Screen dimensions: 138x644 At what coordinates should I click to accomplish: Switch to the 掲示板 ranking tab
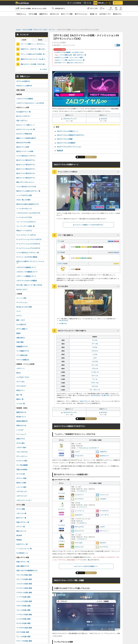click(x=40, y=40)
